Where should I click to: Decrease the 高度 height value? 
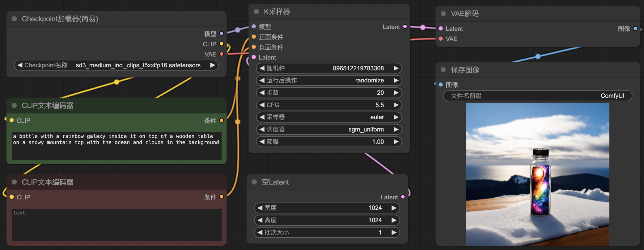click(x=260, y=220)
